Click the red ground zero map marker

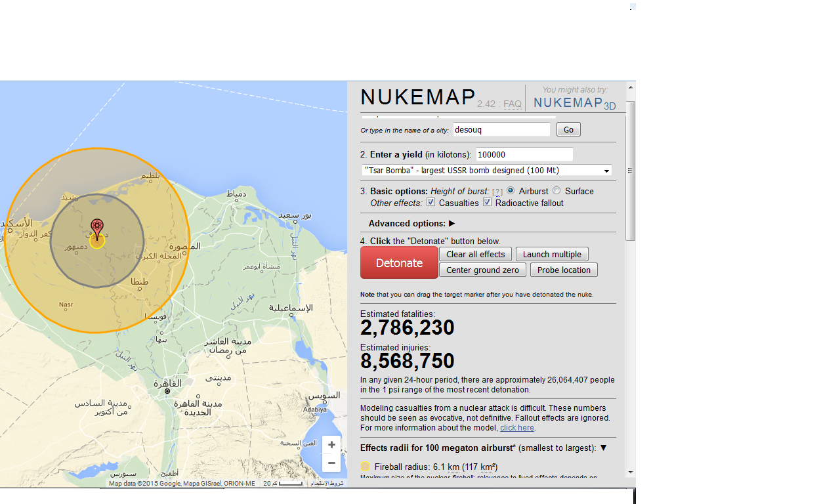coord(97,228)
